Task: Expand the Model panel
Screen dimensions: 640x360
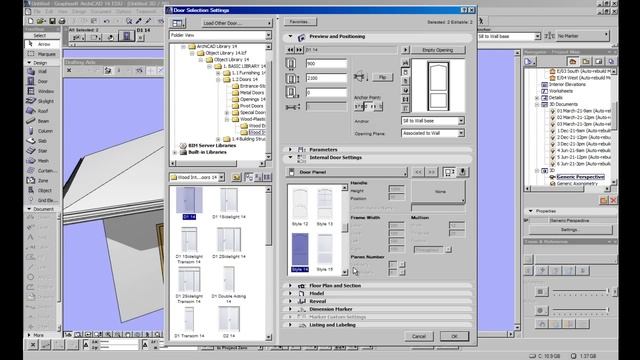Action: (290, 293)
